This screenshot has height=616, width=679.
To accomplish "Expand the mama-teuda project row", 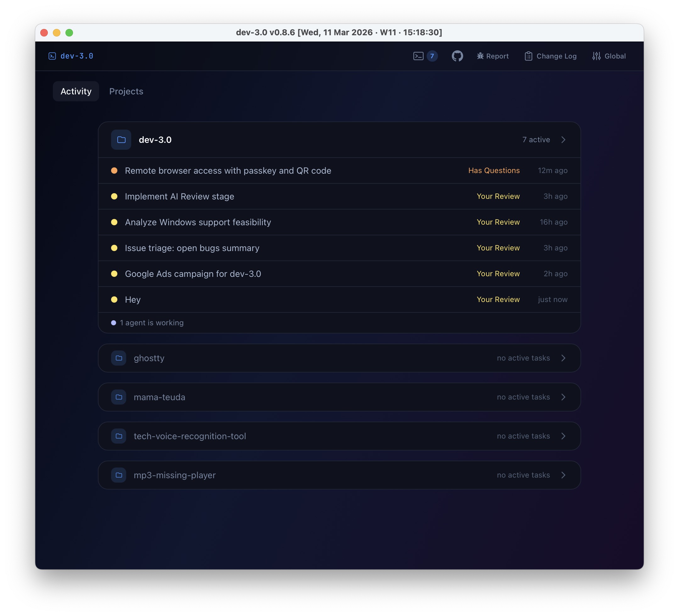I will (564, 397).
